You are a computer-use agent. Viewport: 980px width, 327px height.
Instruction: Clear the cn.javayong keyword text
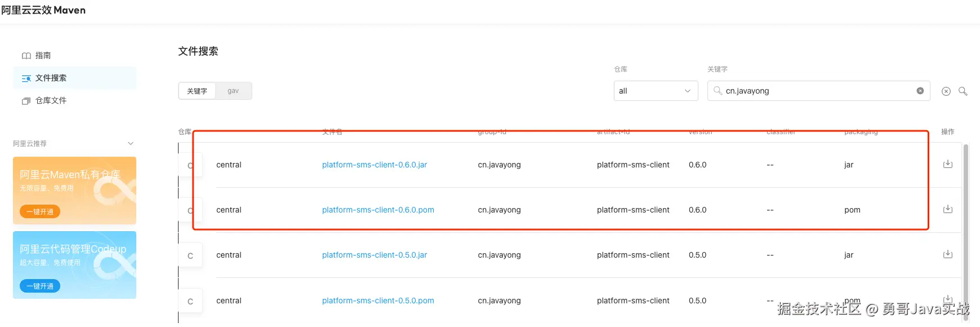(920, 91)
